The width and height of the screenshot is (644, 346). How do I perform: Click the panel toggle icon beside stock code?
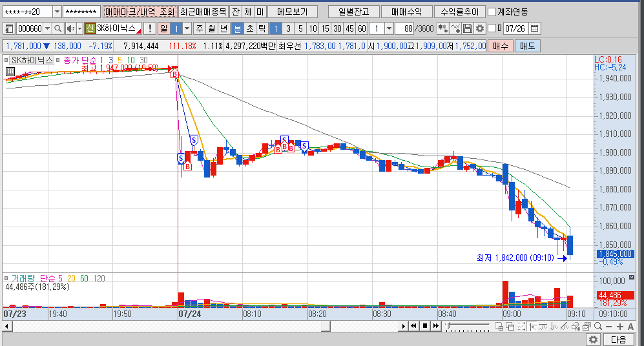(9, 28)
